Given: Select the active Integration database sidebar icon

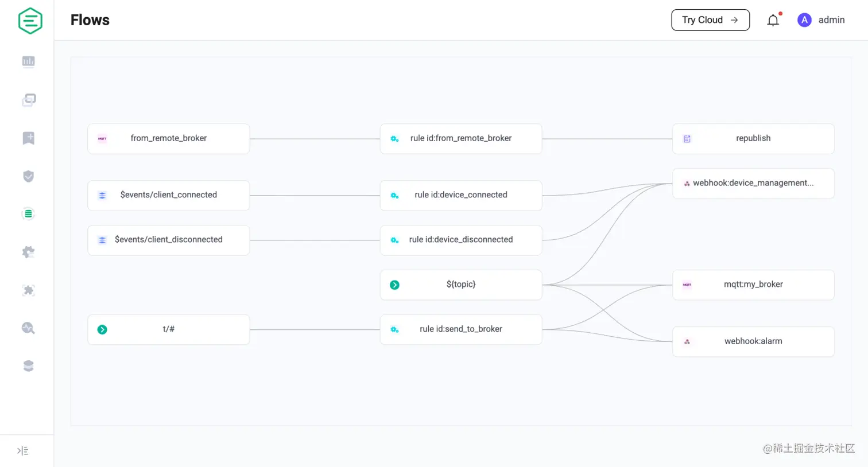Looking at the screenshot, I should 28,213.
